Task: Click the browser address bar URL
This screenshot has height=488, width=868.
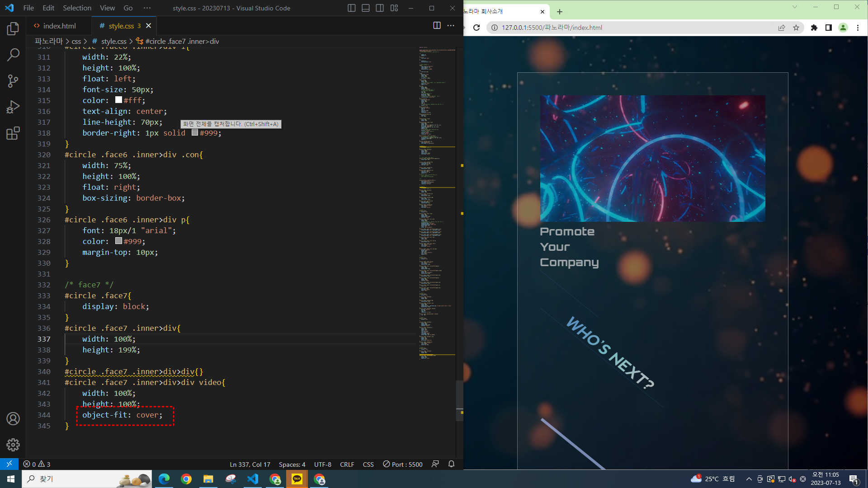Action: (x=552, y=28)
